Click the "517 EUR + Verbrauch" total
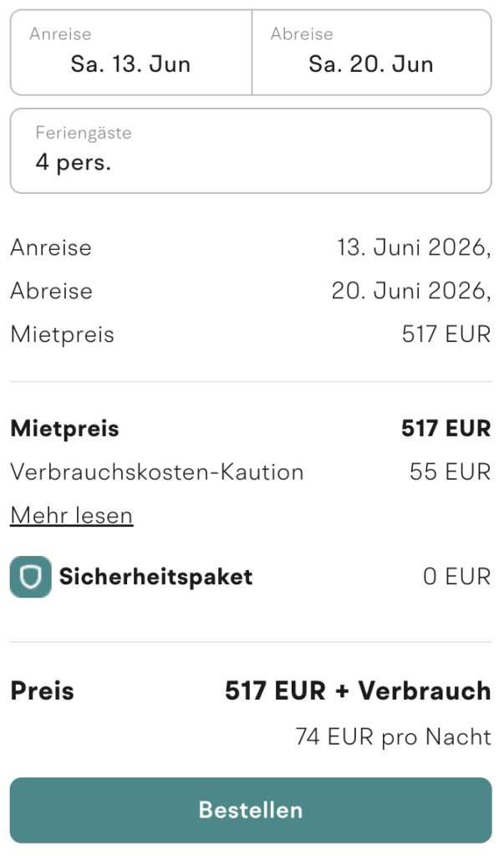The image size is (504, 856). coord(357,690)
